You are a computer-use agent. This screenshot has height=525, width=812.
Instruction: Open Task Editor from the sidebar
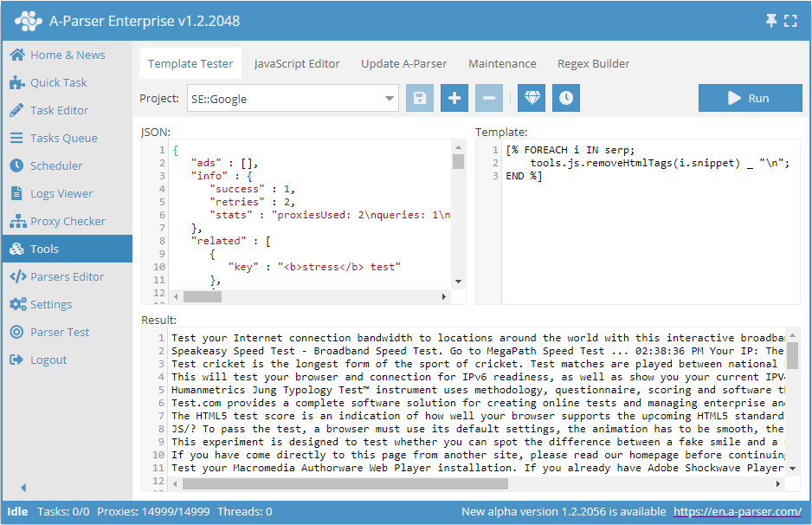coord(59,110)
